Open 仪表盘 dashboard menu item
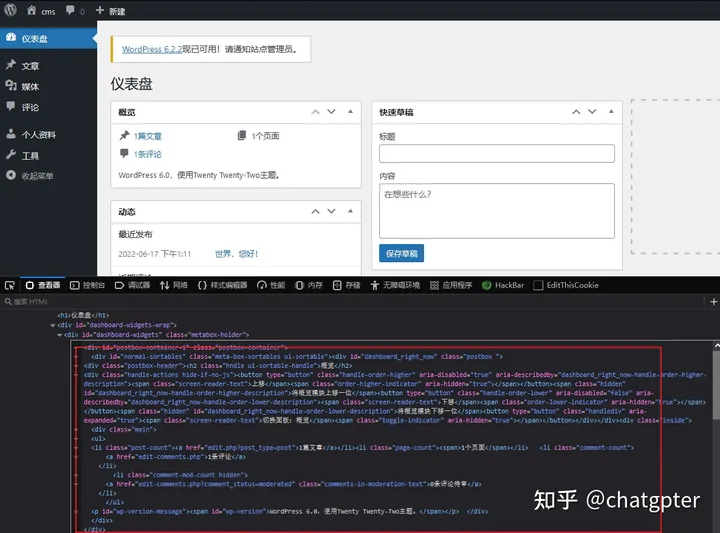 tap(48, 39)
